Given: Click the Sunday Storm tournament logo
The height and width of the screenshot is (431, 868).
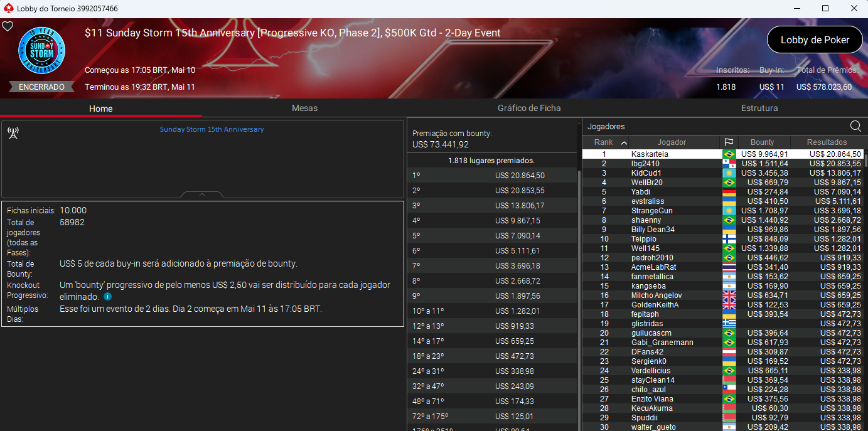Looking at the screenshot, I should tap(42, 50).
